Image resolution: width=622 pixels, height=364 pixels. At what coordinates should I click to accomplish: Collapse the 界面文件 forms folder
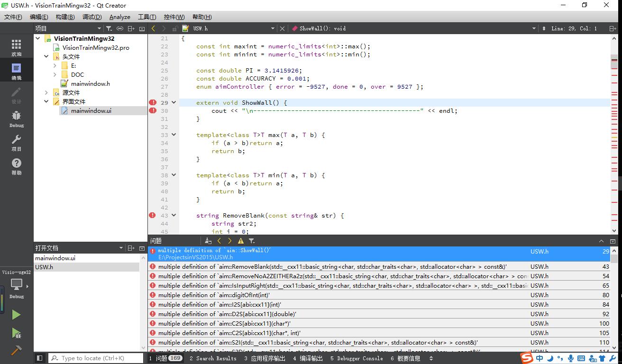[46, 101]
